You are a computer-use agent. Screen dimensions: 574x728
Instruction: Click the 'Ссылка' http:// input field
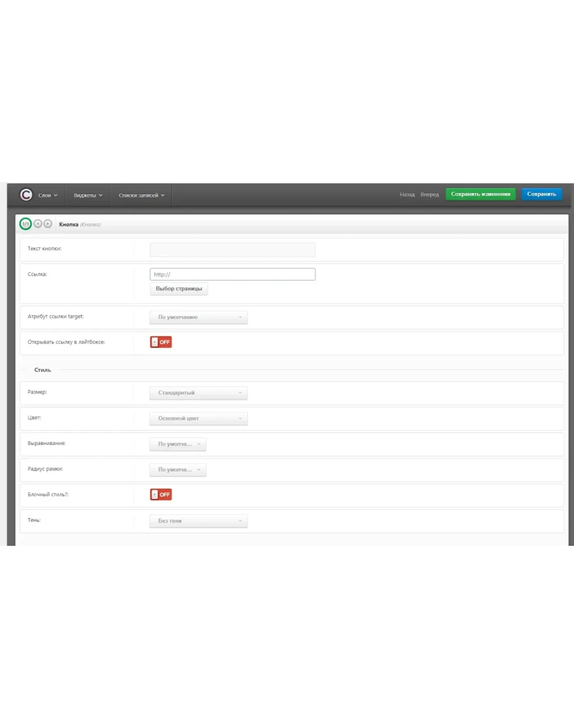click(x=232, y=275)
